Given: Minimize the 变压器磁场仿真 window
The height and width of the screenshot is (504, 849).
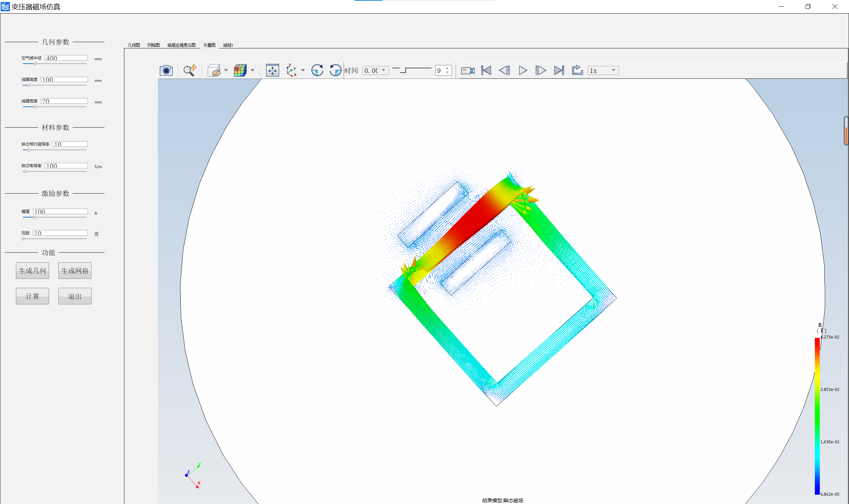Looking at the screenshot, I should (x=781, y=6).
